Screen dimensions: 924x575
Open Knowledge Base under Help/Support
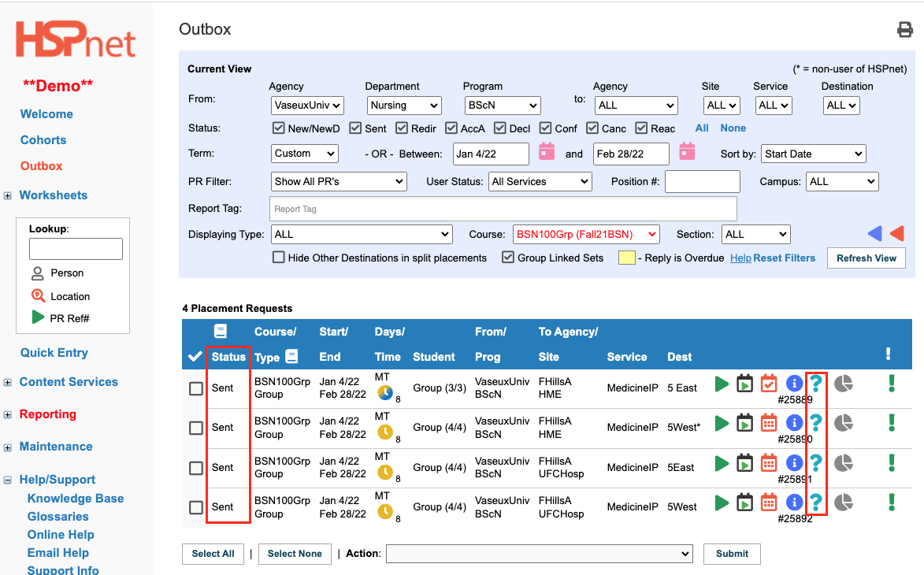(76, 499)
